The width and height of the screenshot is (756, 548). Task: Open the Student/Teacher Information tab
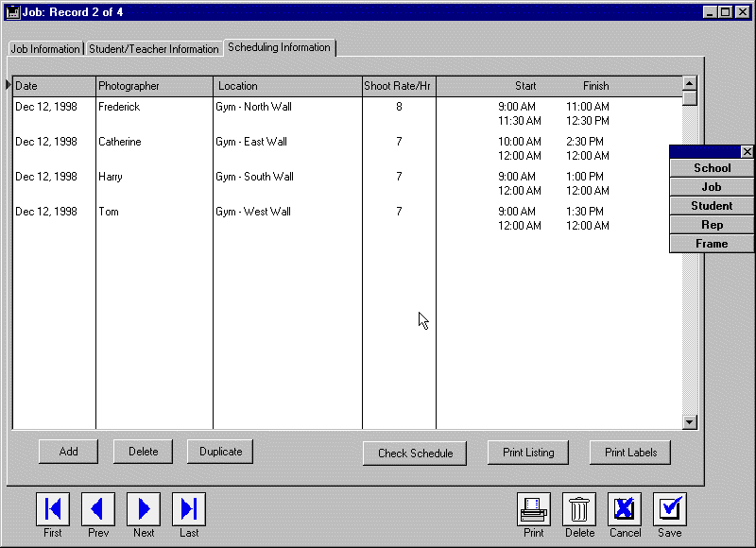[x=154, y=49]
